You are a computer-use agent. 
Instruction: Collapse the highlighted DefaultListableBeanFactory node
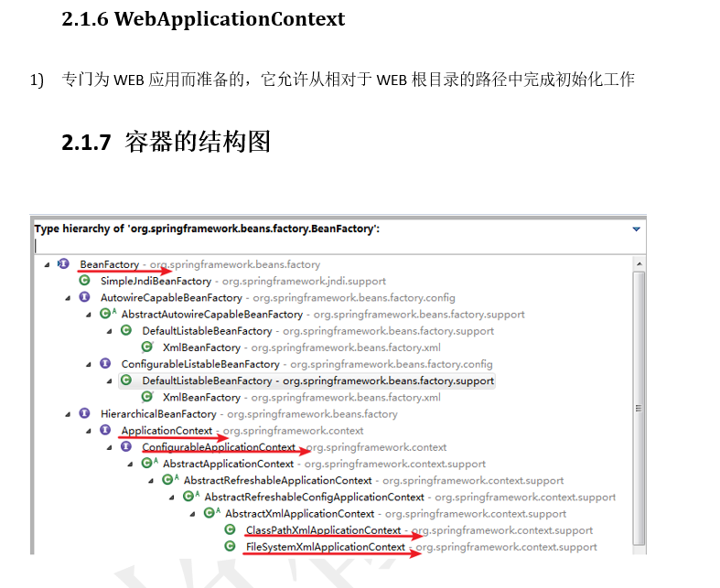coord(109,381)
